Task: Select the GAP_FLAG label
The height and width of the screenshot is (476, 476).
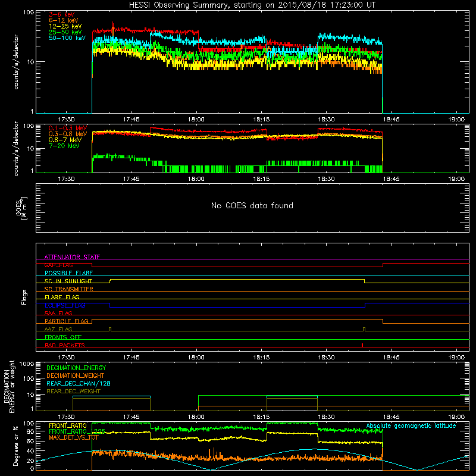Action: click(x=58, y=265)
